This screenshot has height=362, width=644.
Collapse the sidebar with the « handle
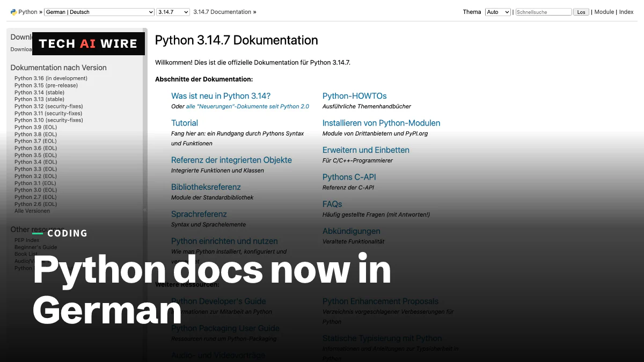click(x=144, y=210)
